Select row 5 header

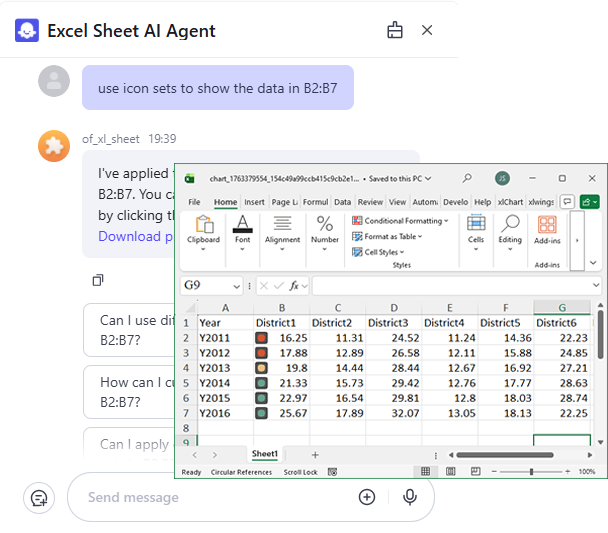pyautogui.click(x=186, y=383)
